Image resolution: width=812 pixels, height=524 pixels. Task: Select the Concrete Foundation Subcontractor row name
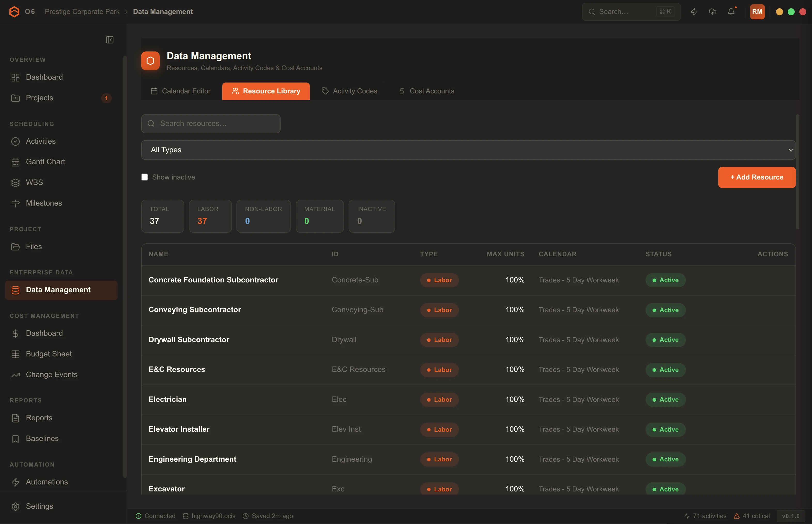click(x=213, y=280)
